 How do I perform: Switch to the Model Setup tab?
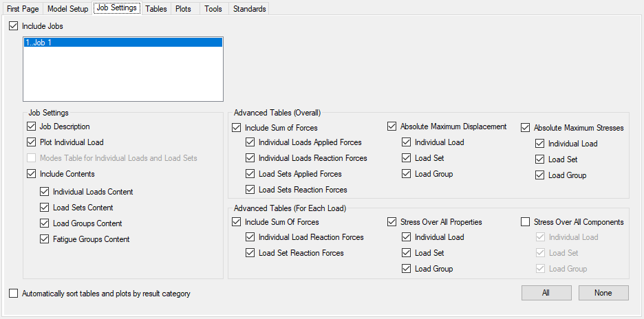[x=68, y=9]
